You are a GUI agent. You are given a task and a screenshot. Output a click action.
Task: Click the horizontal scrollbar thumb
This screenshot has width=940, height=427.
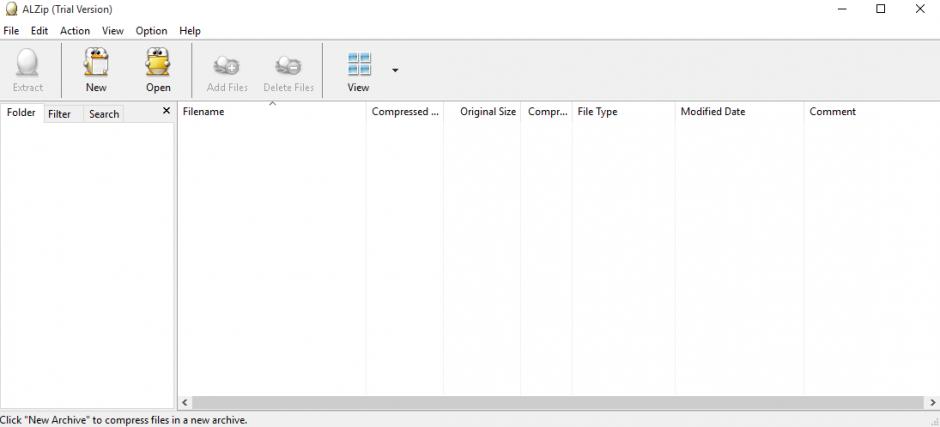[x=558, y=402]
